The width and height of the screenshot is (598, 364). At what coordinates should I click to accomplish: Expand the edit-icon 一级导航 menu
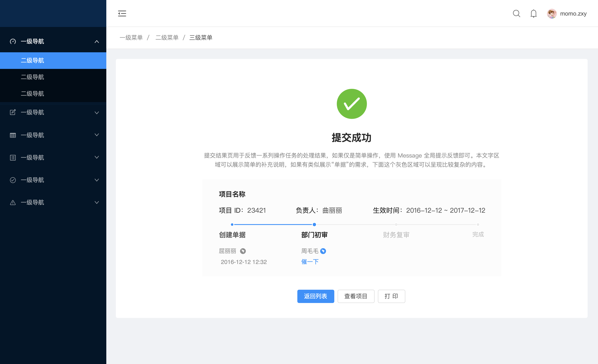[x=97, y=112]
